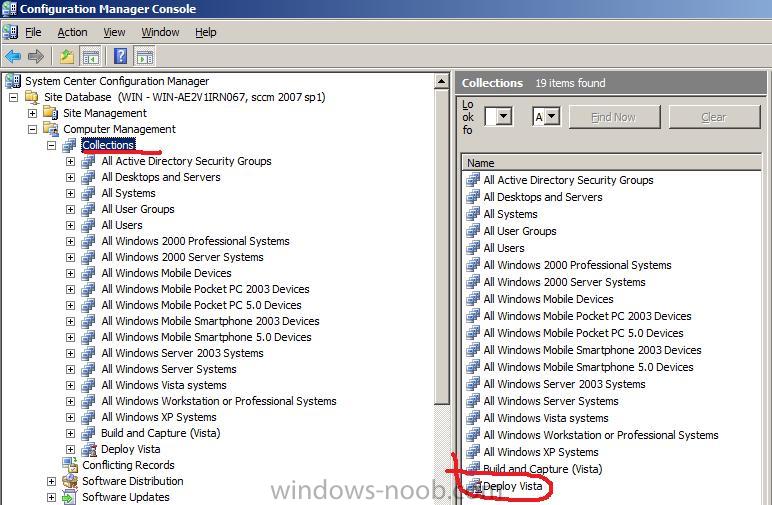The image size is (772, 505).
Task: Open the search scope 'A' dropdown
Action: [x=552, y=117]
